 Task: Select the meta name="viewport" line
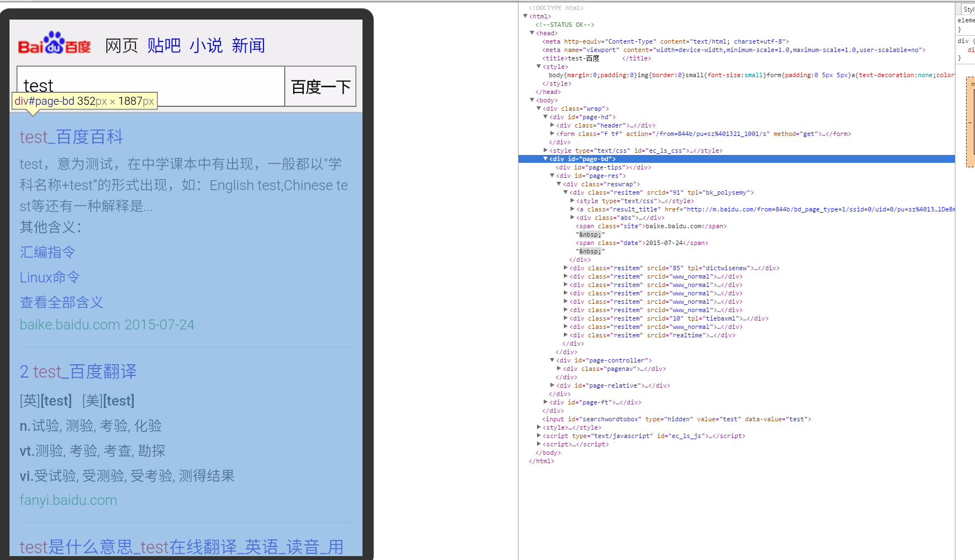[734, 50]
